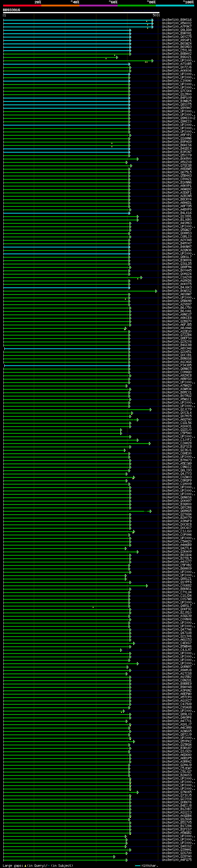Viewport: 197px width, 868px height.
Task: Select hit label UniRef100_B8BAV2
Action: click(177, 54)
